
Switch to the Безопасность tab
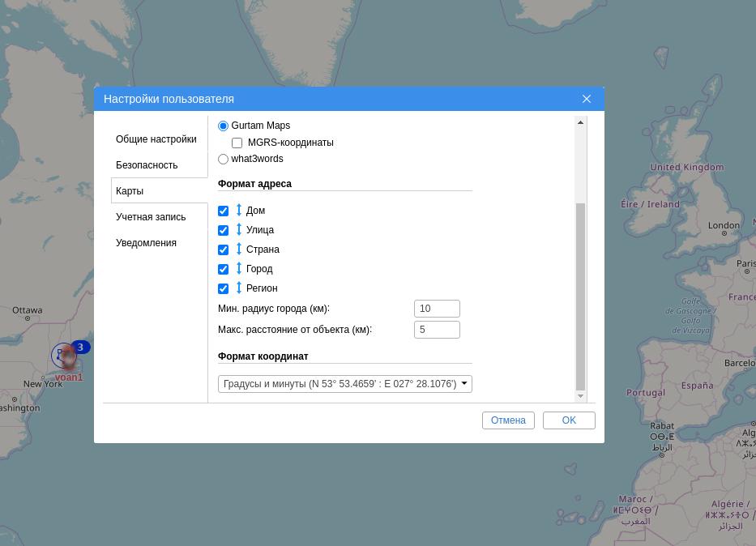coord(147,165)
